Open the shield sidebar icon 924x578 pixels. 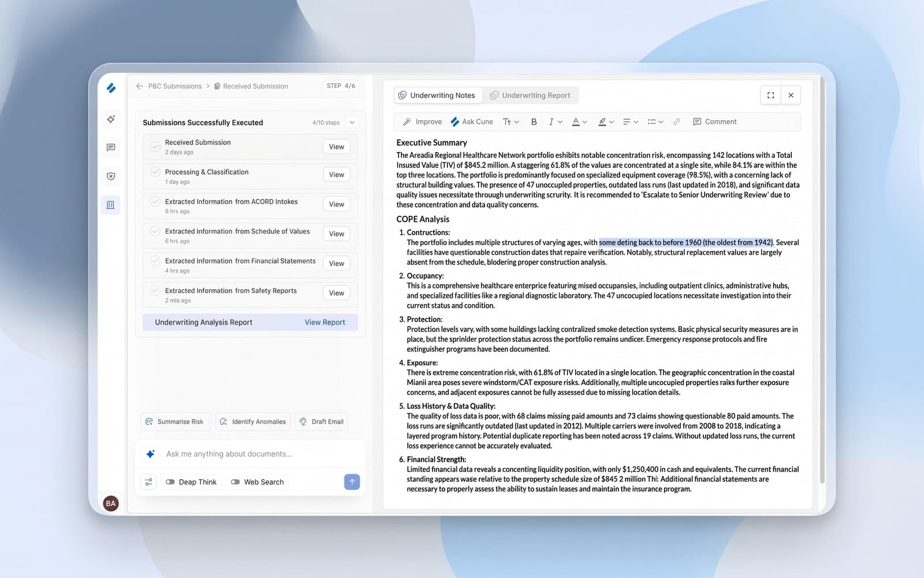tap(111, 176)
